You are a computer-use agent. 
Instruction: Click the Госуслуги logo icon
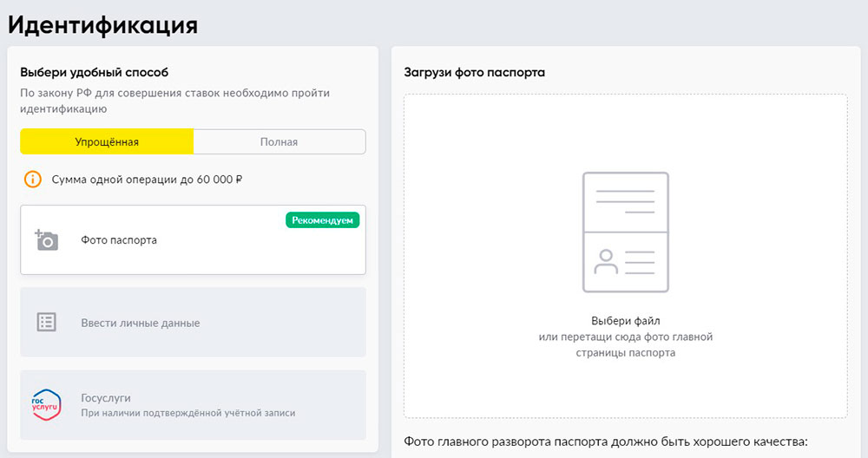pyautogui.click(x=46, y=404)
